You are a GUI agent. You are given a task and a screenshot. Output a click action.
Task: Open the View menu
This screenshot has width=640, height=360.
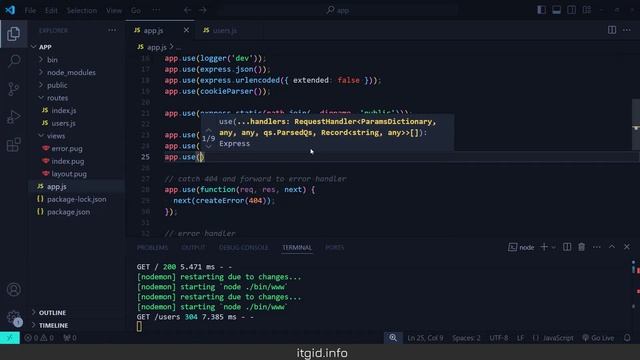click(x=113, y=10)
